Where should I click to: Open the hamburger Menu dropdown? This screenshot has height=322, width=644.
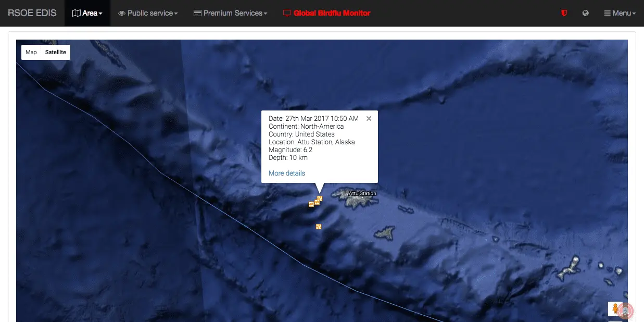point(620,13)
